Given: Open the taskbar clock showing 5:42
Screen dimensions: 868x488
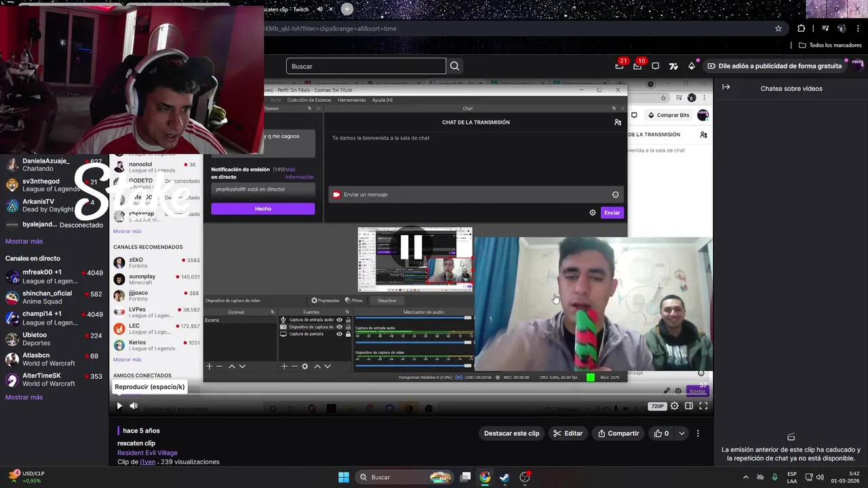Looking at the screenshot, I should tap(847, 477).
